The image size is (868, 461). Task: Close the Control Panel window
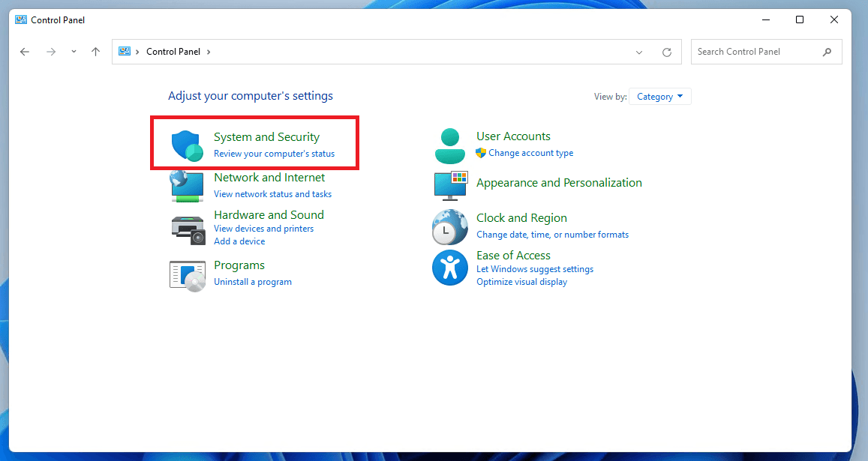(x=833, y=20)
